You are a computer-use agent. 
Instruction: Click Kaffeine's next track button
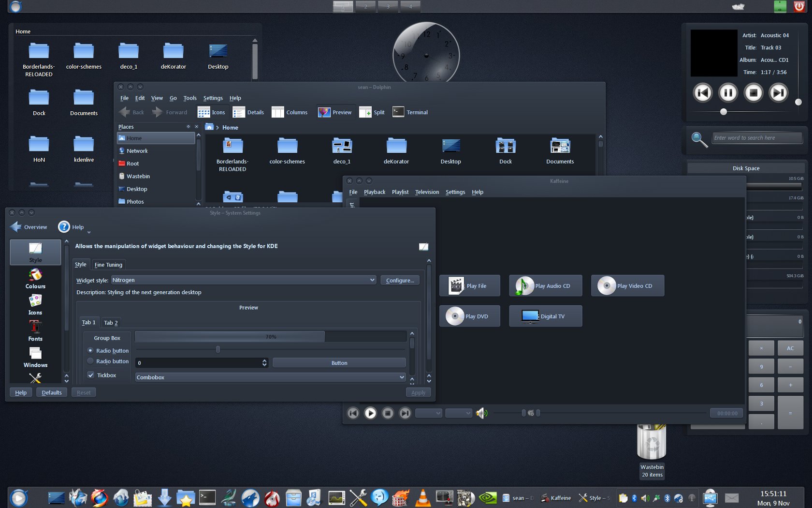pos(405,413)
